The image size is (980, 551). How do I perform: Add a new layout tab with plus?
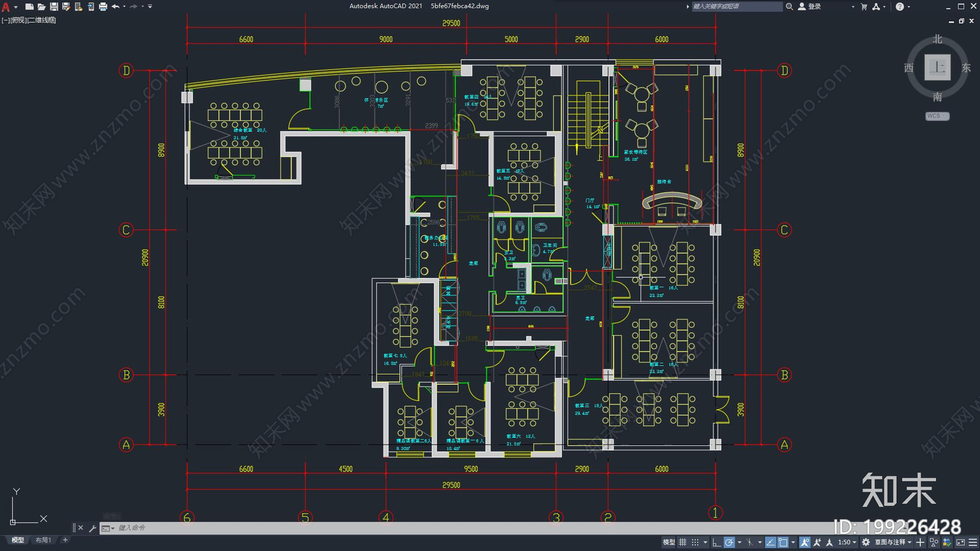65,540
